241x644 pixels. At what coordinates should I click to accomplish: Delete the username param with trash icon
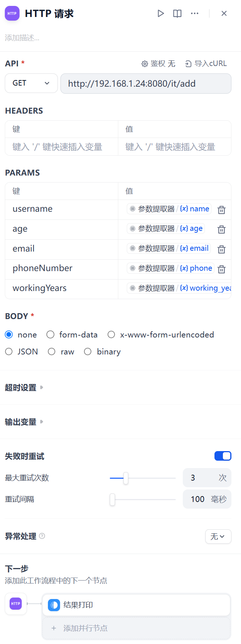click(221, 210)
